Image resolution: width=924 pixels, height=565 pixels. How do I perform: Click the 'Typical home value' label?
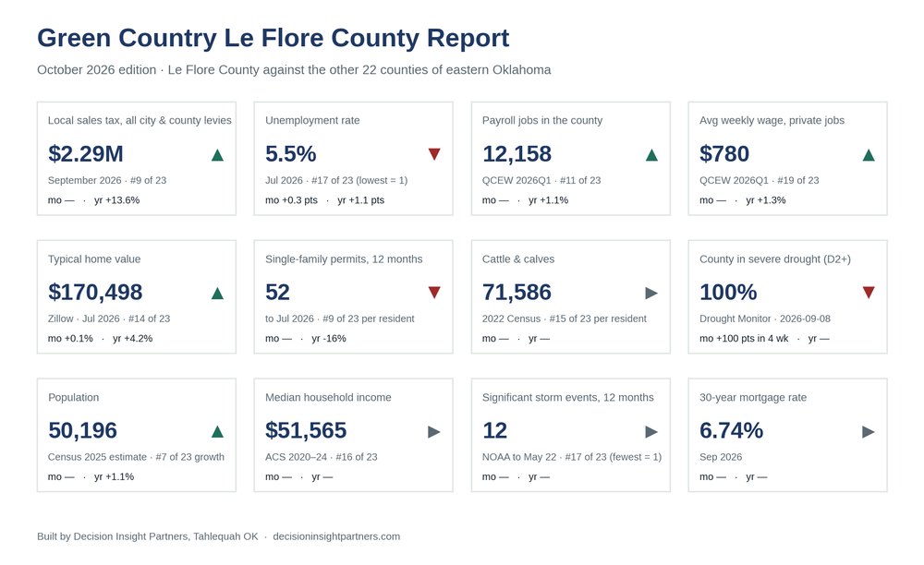click(x=94, y=259)
